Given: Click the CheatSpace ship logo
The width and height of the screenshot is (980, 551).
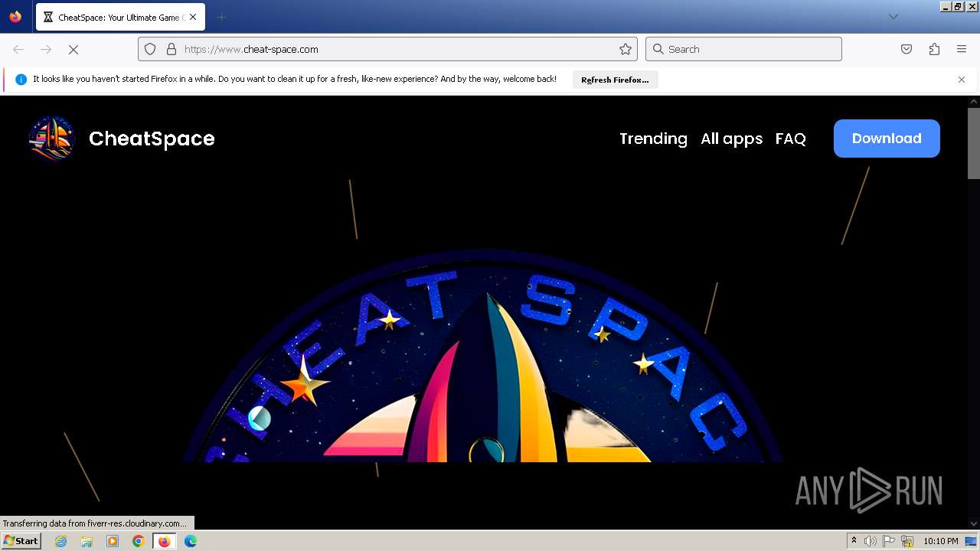Looking at the screenshot, I should pyautogui.click(x=52, y=139).
